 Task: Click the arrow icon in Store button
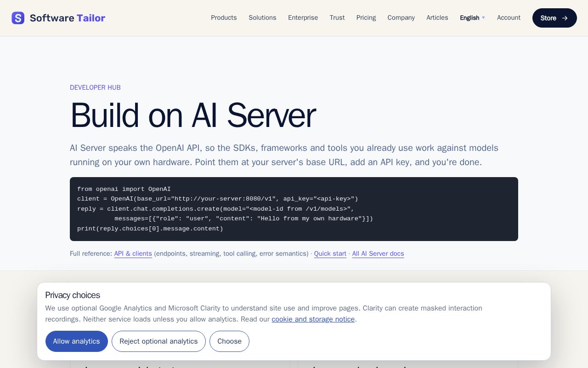point(565,18)
